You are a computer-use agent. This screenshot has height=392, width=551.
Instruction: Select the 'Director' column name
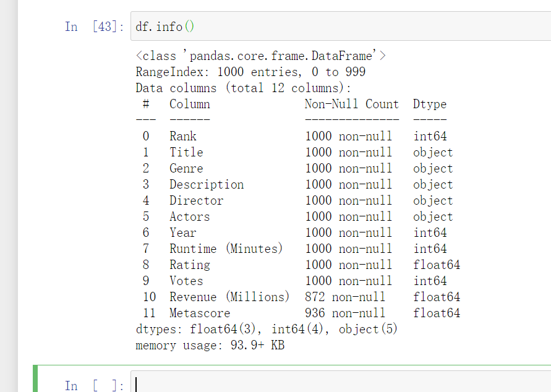(197, 200)
